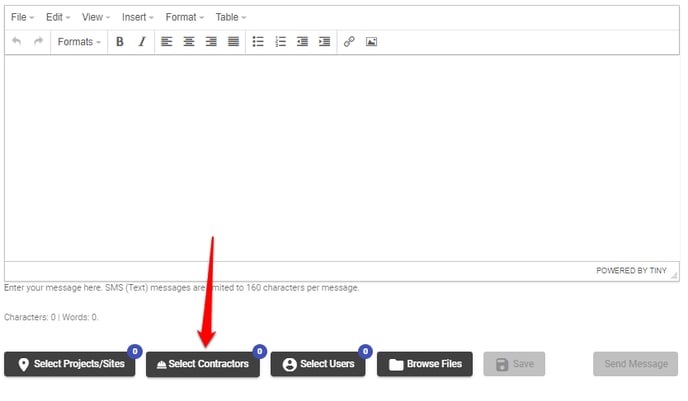Click Select Projects/Sites button

click(70, 364)
